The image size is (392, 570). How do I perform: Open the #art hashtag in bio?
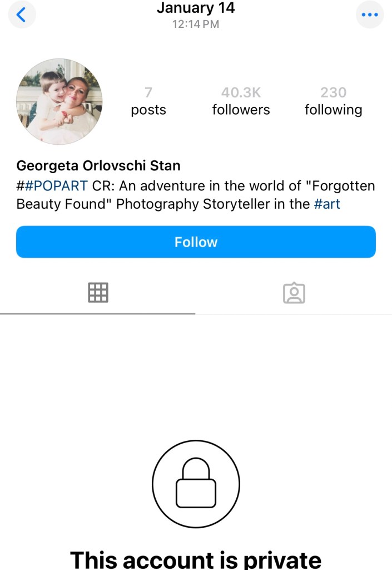point(327,204)
